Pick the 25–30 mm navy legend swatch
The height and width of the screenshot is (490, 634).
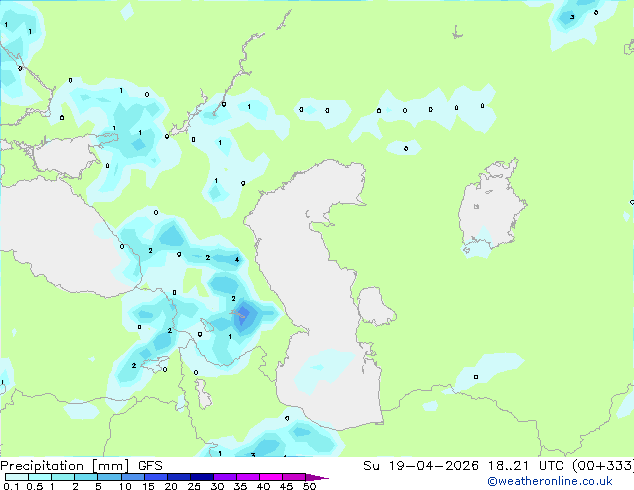(201, 477)
